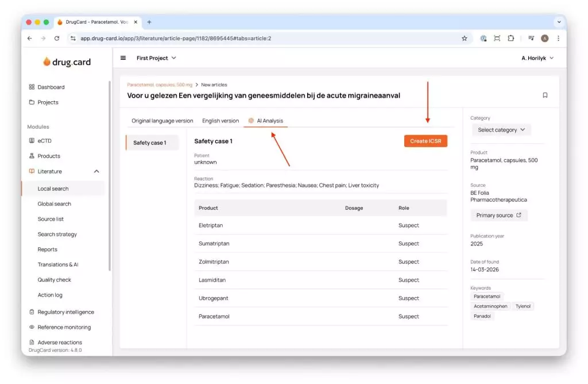Open the A. Horilyk user menu

(x=537, y=58)
